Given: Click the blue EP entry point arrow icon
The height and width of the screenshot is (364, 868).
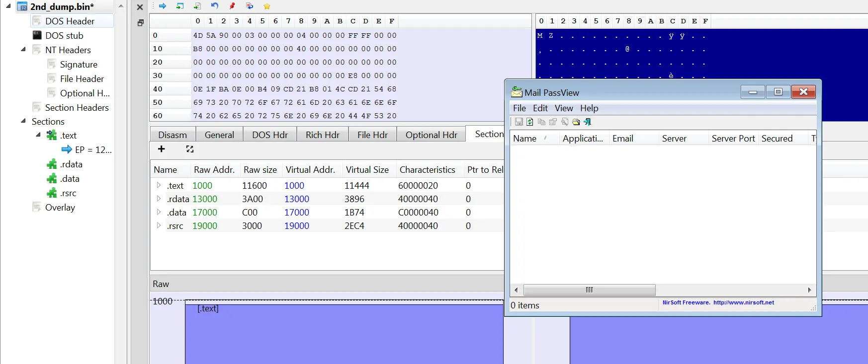Looking at the screenshot, I should (67, 149).
